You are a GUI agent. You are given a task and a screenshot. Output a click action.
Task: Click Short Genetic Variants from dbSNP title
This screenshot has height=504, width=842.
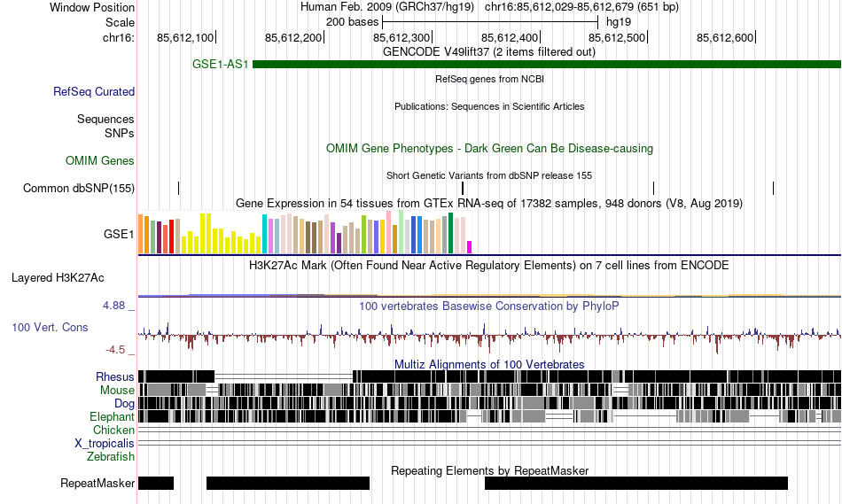(x=489, y=175)
